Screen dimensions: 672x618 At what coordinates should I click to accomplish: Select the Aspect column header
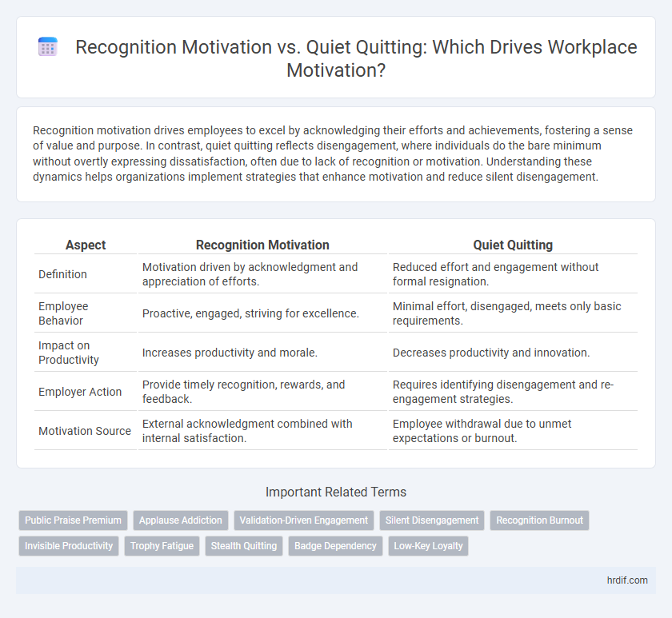tap(86, 245)
